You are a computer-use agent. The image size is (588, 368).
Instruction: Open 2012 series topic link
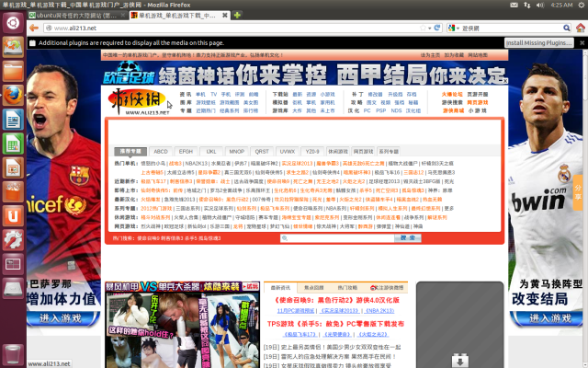(156, 209)
